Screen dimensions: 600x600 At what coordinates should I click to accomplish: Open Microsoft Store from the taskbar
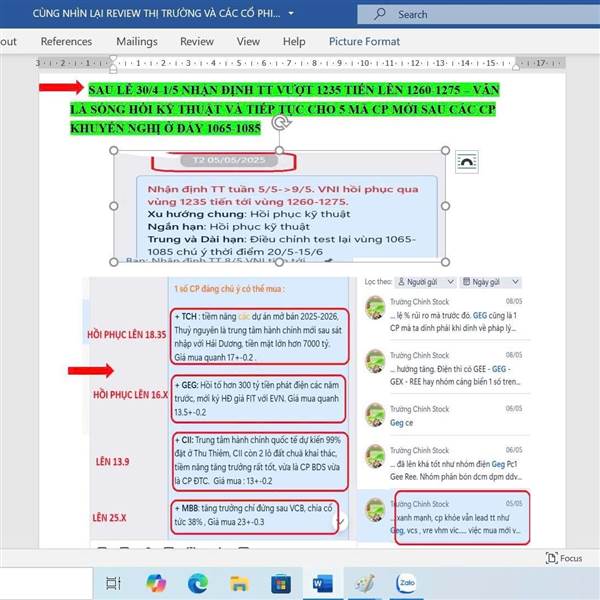(281, 584)
